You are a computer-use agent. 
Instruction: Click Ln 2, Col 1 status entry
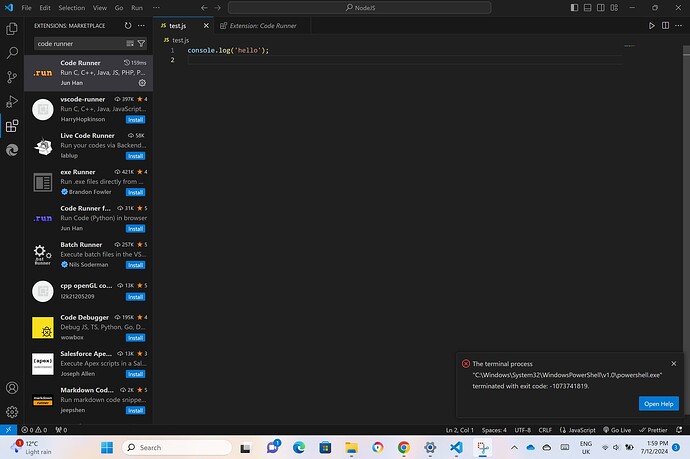(x=459, y=430)
